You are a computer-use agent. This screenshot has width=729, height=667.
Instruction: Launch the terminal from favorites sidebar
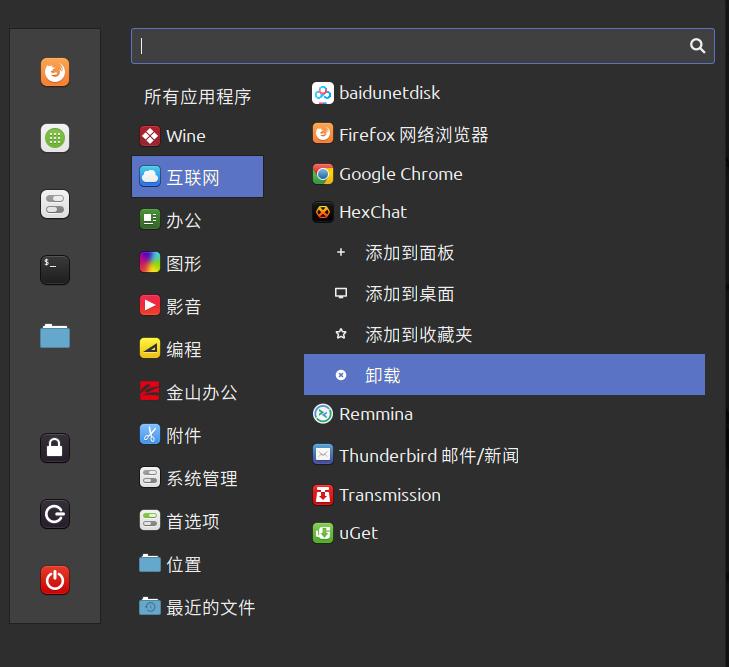(55, 270)
